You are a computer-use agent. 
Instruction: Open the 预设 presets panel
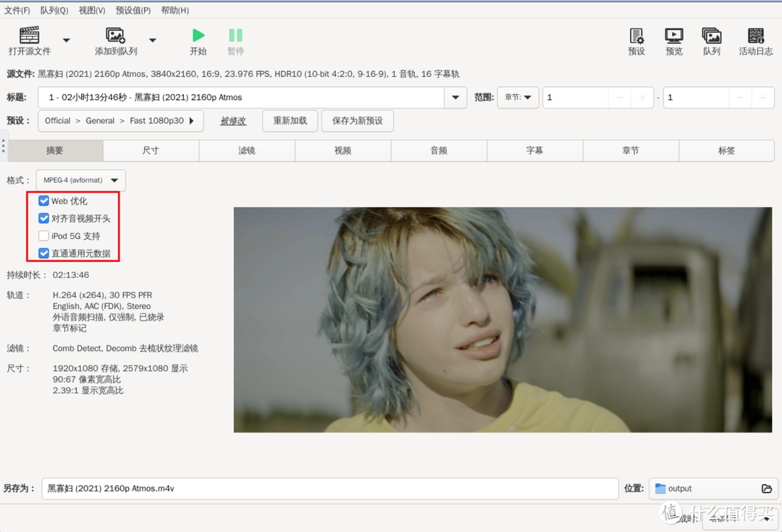coord(636,41)
